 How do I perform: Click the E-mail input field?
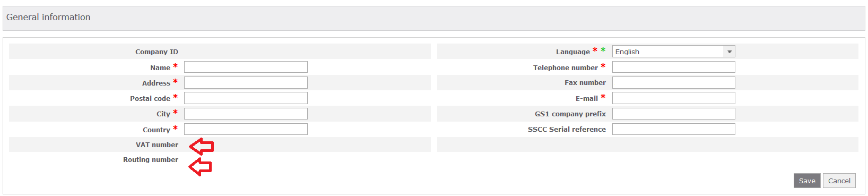coord(673,98)
